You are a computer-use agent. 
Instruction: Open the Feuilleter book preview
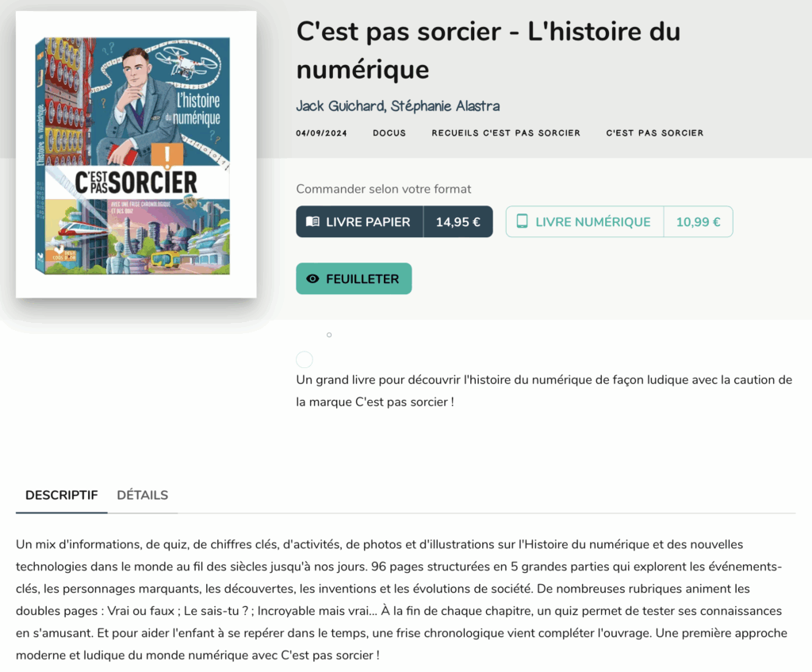354,278
